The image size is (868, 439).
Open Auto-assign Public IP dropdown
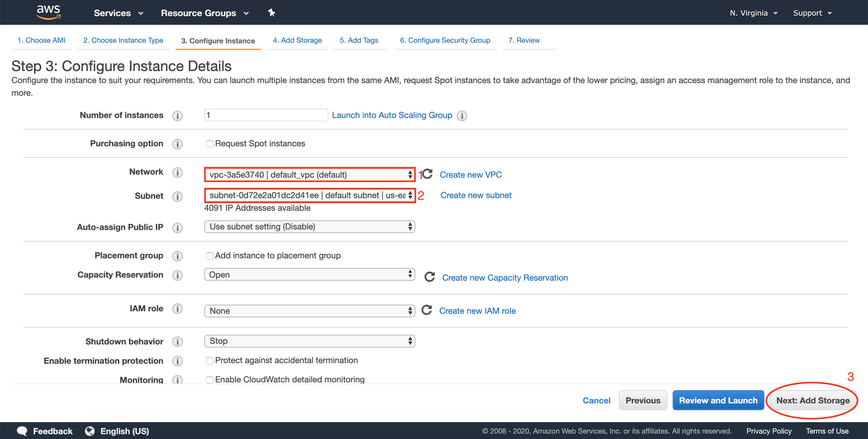[x=310, y=226]
